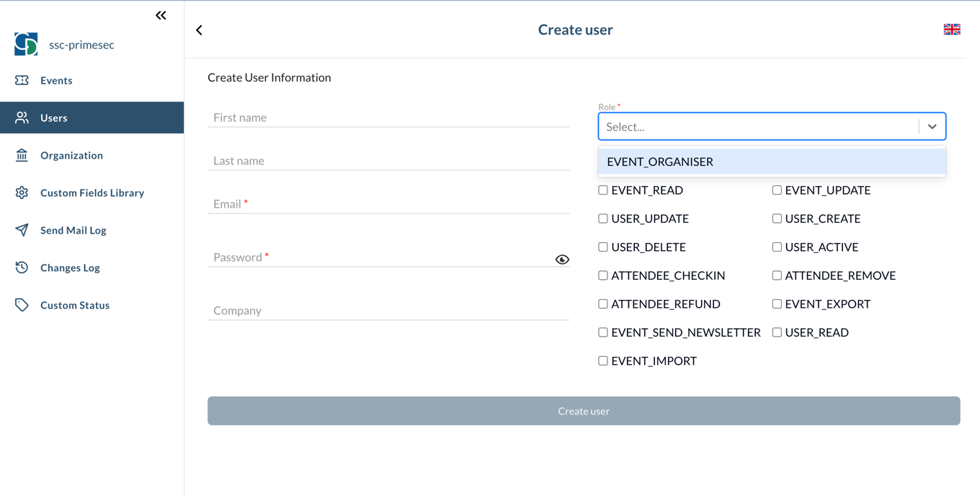Click the Custom Fields Library gear icon
Image resolution: width=980 pixels, height=496 pixels.
[x=22, y=192]
